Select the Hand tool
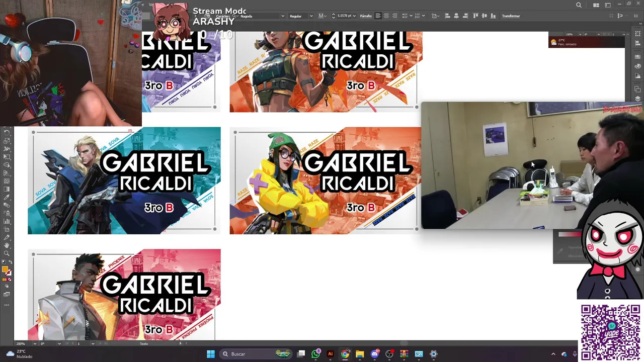 (7, 245)
